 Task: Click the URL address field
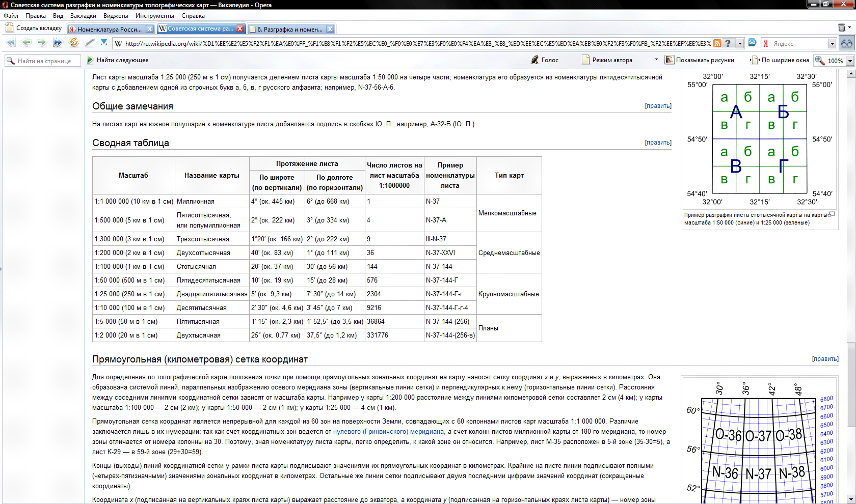[417, 44]
